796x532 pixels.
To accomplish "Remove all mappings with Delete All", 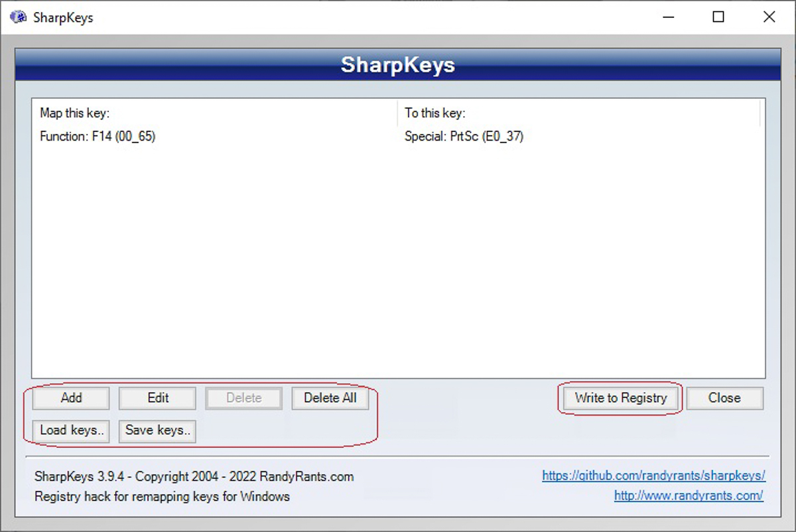I will coord(330,398).
